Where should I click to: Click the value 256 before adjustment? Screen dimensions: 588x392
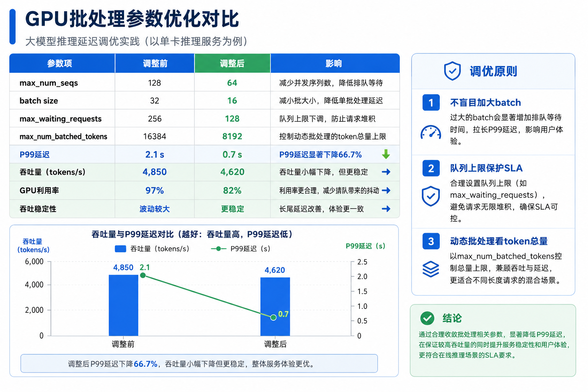[x=155, y=119]
